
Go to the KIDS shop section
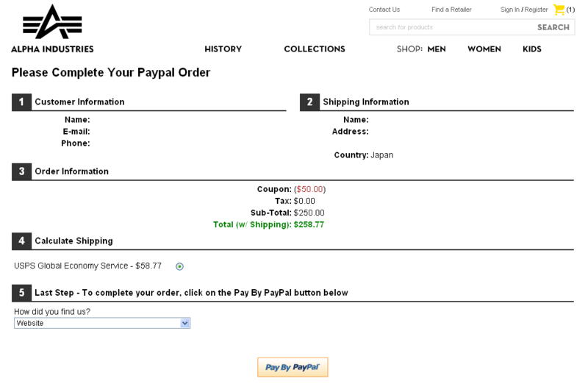[531, 49]
